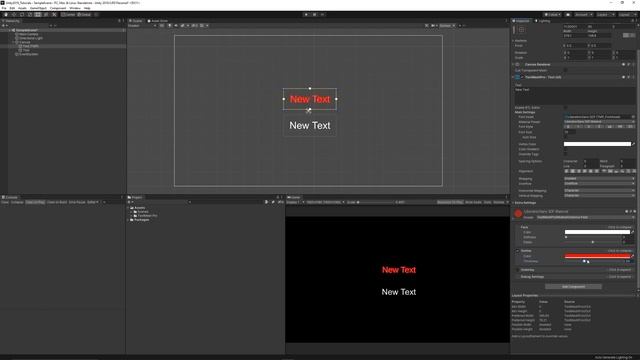Open the Overflow dropdown

click(x=599, y=184)
